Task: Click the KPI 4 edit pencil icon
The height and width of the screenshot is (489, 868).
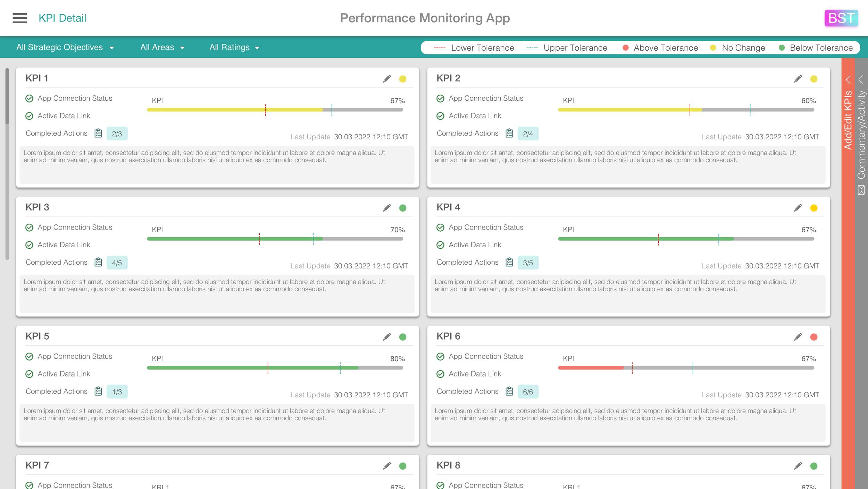Action: (x=798, y=208)
